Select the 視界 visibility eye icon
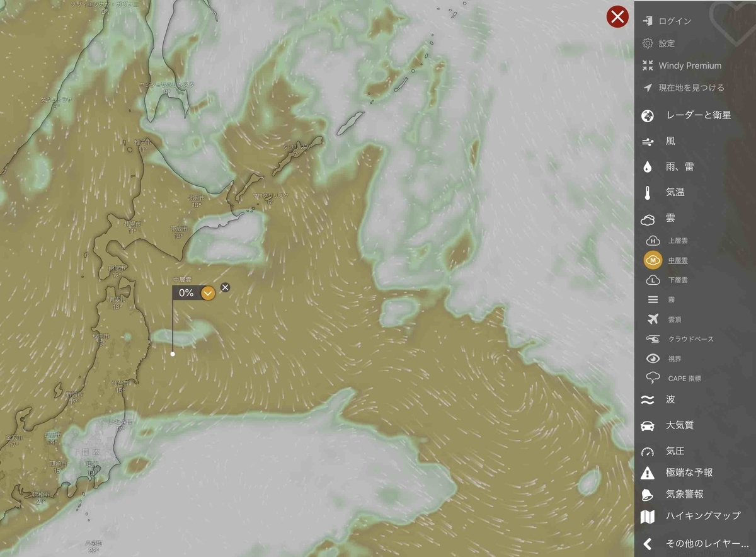Screen dimensions: 756x557 point(653,359)
